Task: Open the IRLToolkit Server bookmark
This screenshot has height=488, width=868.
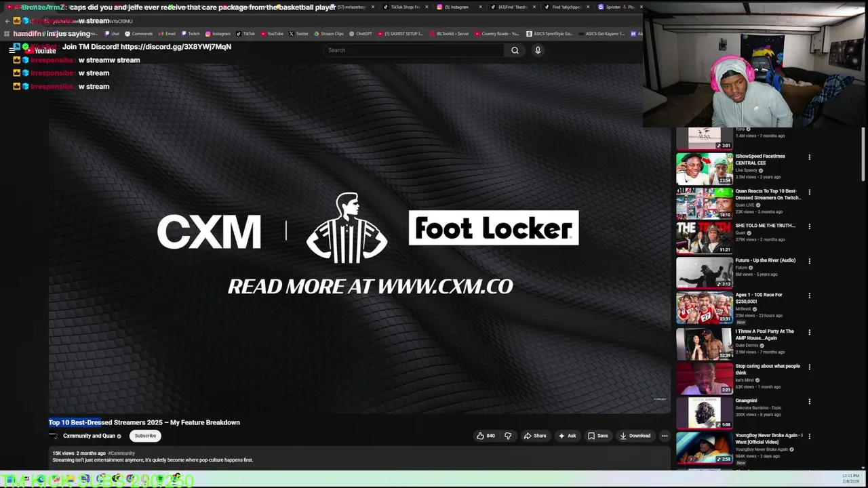Action: [450, 34]
